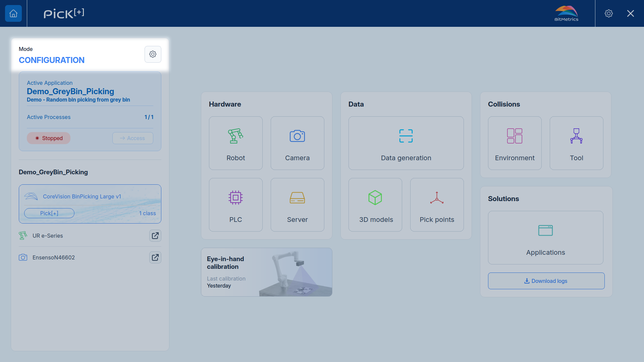
Task: Click the Active Processes row
Action: point(90,117)
